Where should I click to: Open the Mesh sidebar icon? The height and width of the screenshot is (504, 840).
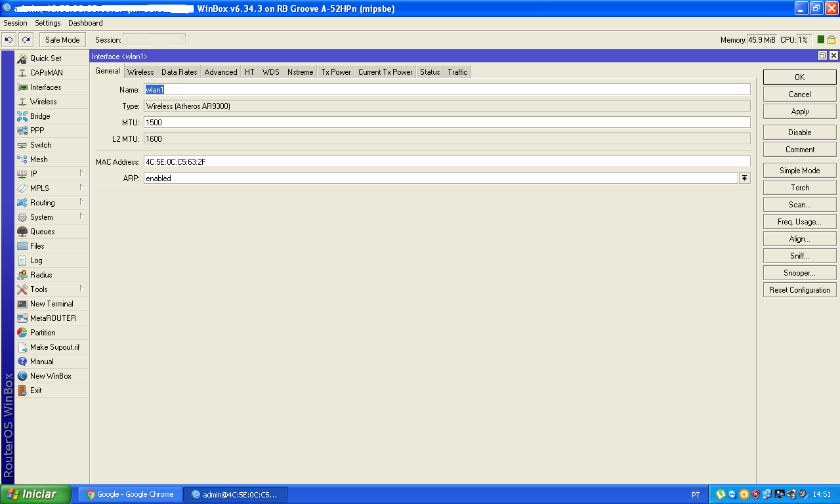click(x=22, y=159)
